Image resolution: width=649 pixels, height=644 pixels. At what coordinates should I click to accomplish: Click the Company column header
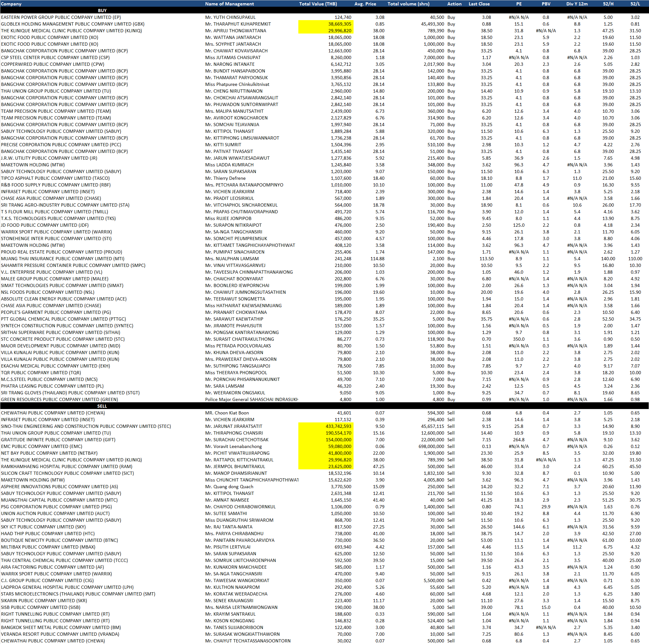pyautogui.click(x=11, y=4)
